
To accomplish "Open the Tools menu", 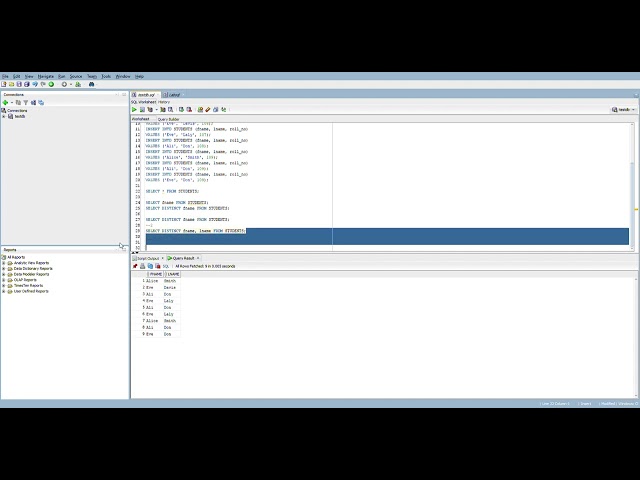I will [x=106, y=76].
